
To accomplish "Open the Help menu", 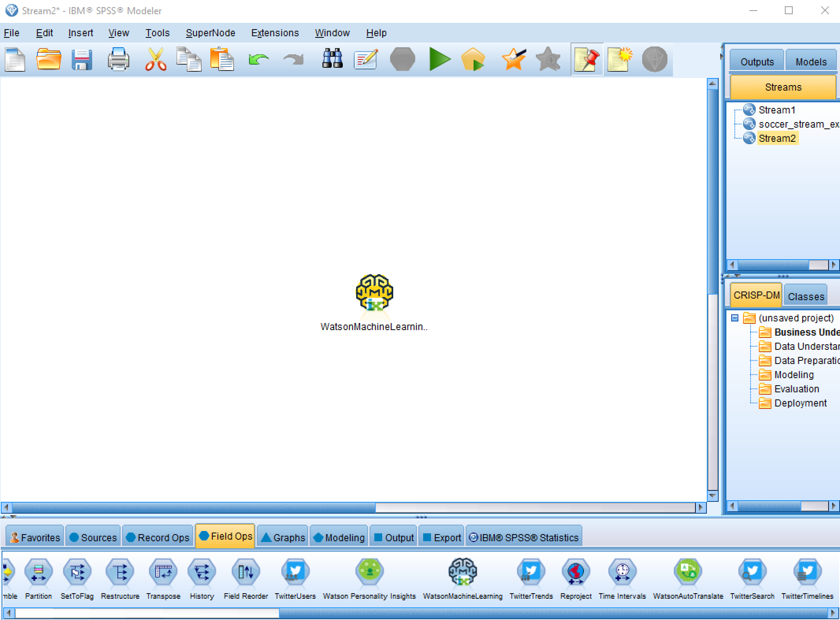I will tap(376, 33).
